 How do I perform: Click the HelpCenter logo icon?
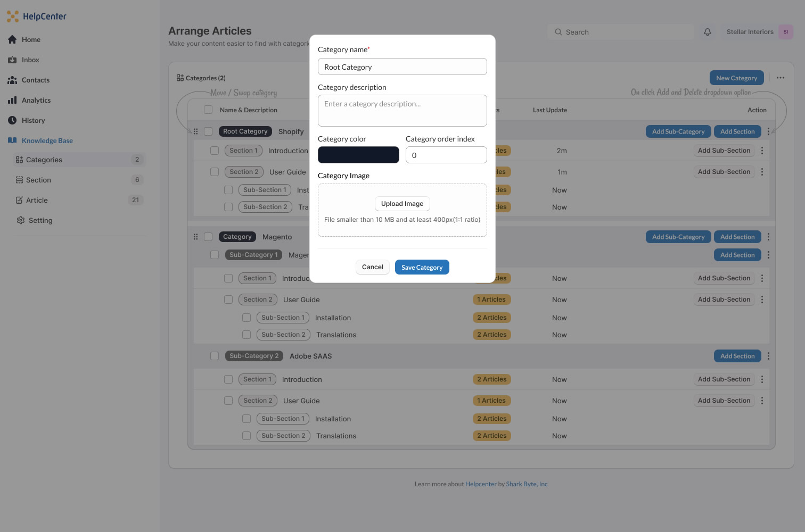coord(13,16)
